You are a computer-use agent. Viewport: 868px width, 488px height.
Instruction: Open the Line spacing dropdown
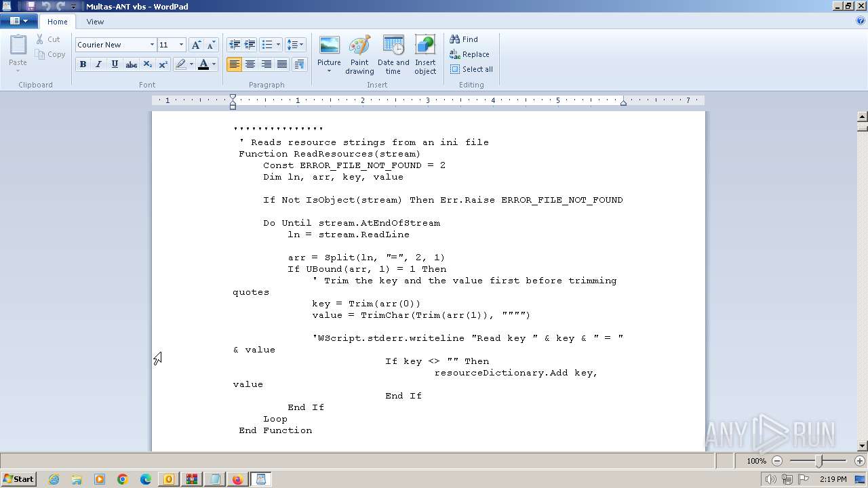(295, 45)
